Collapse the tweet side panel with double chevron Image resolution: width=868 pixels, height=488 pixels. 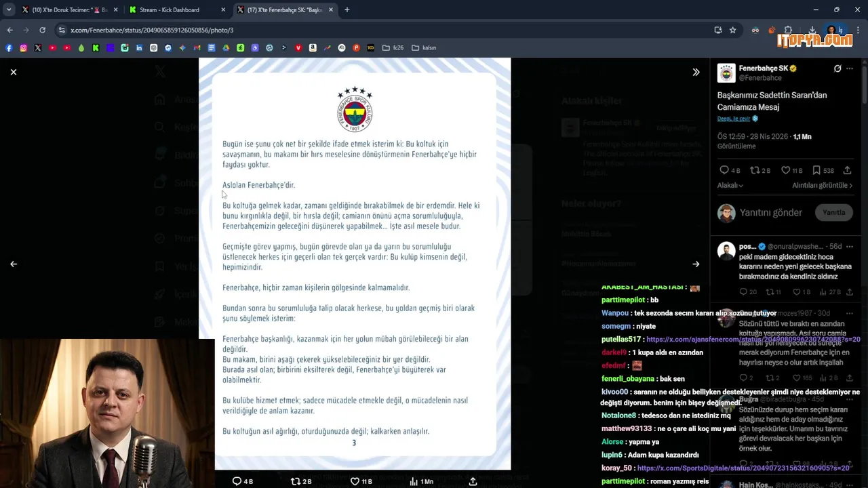696,72
